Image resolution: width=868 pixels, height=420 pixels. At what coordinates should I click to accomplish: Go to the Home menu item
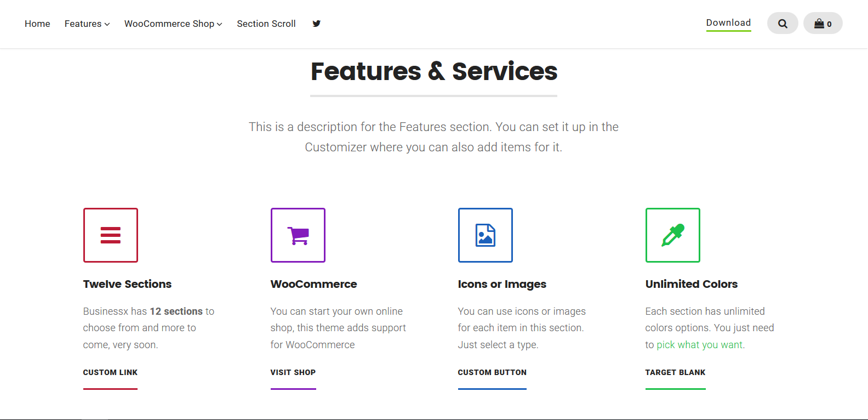point(37,24)
